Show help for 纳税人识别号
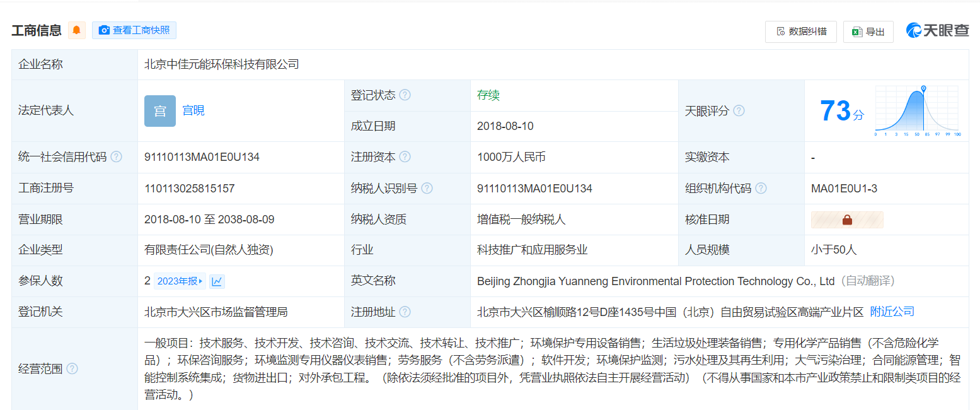This screenshot has width=980, height=410. point(427,188)
